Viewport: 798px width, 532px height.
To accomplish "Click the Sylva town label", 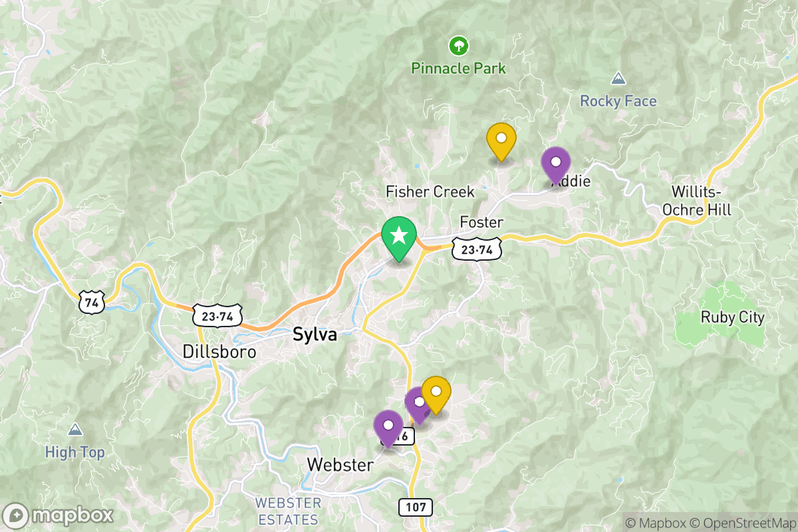I will point(315,335).
